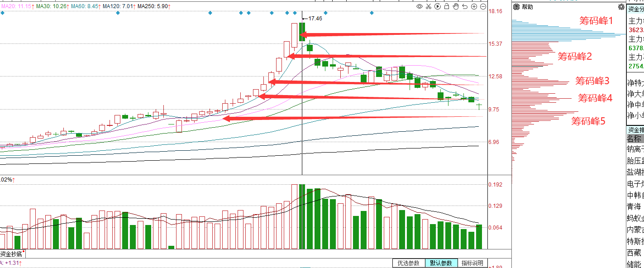Open chip distribution settings gear icon
Viewport: 644px width, 268px height.
[621, 7]
